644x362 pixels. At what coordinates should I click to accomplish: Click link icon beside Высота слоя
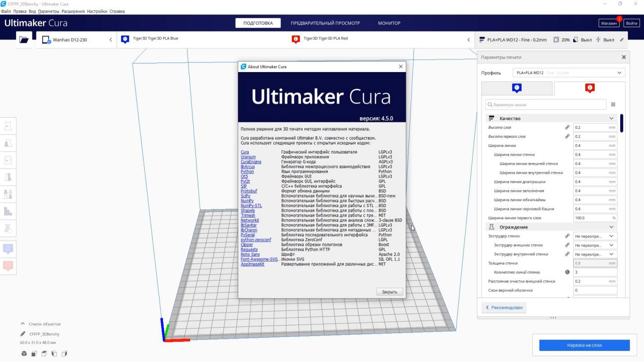tap(567, 127)
